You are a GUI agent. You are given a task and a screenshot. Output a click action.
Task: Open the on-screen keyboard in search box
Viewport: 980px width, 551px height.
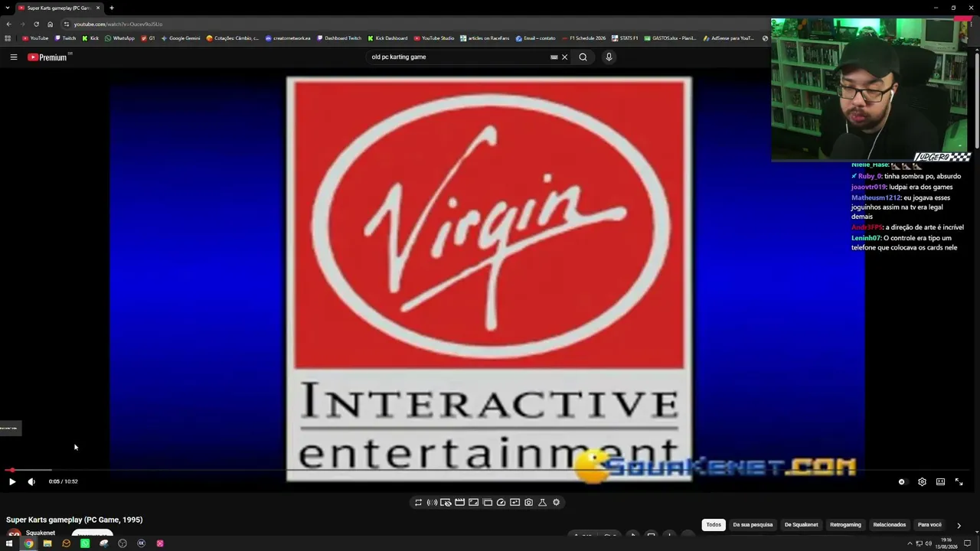[x=554, y=57]
